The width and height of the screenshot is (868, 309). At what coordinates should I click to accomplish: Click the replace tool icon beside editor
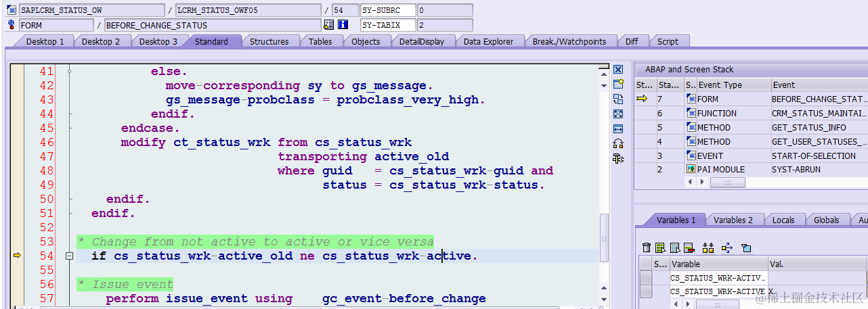click(617, 99)
